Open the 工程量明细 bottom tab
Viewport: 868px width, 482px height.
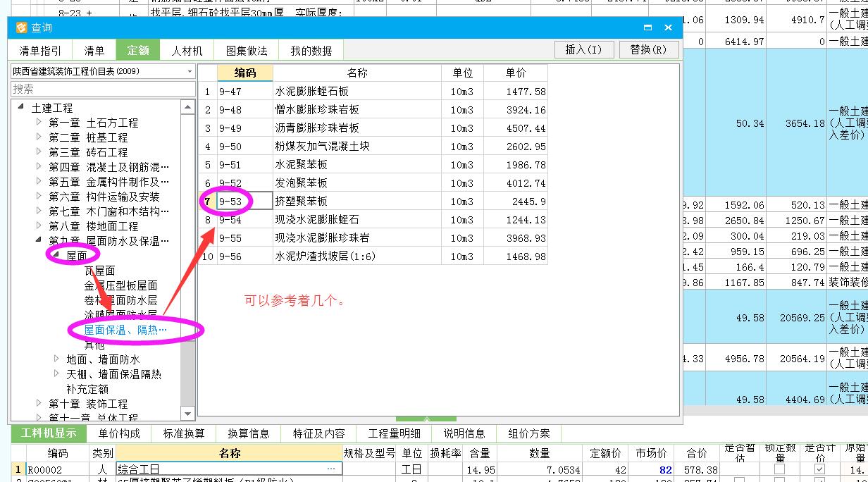[x=395, y=433]
